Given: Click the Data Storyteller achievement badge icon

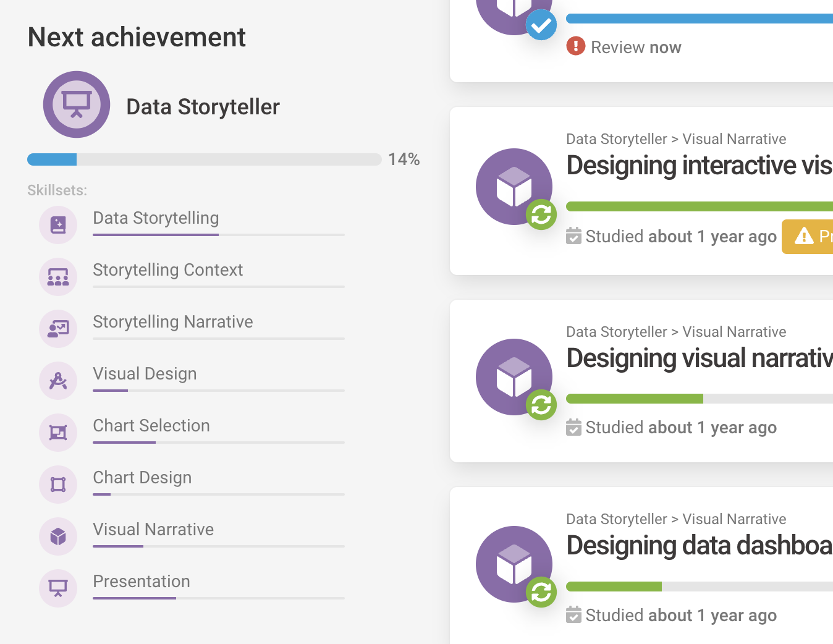Looking at the screenshot, I should (76, 104).
